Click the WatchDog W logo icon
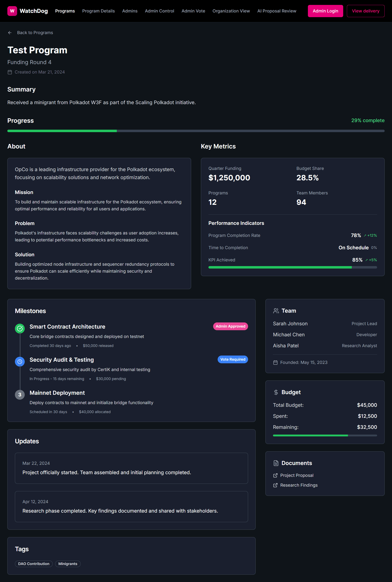This screenshot has height=582, width=392. (x=12, y=11)
